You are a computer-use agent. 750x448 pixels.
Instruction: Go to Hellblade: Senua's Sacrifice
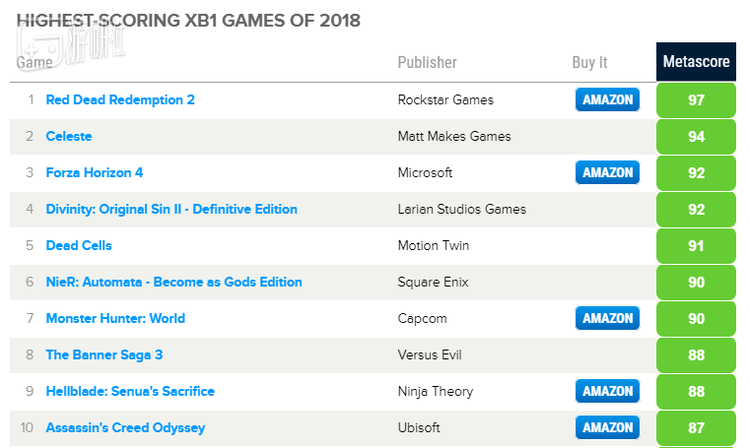pos(130,391)
